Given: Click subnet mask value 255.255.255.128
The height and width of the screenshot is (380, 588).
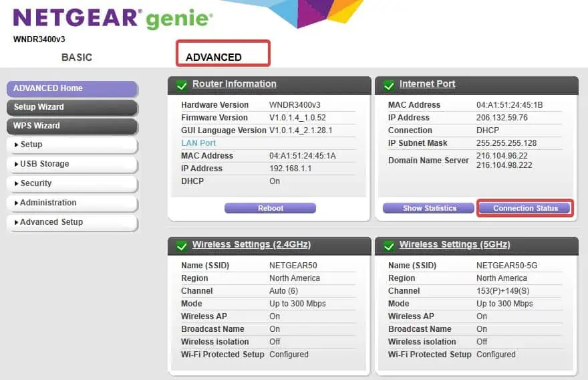Looking at the screenshot, I should pos(506,143).
